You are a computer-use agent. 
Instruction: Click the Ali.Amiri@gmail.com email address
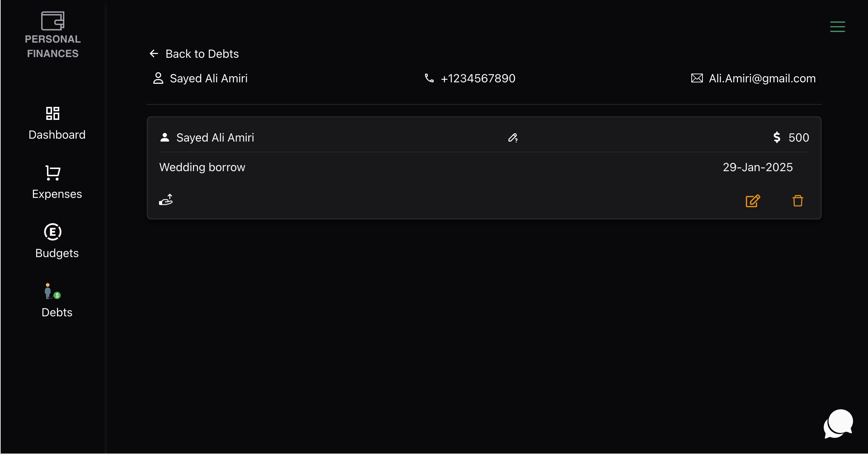tap(762, 78)
